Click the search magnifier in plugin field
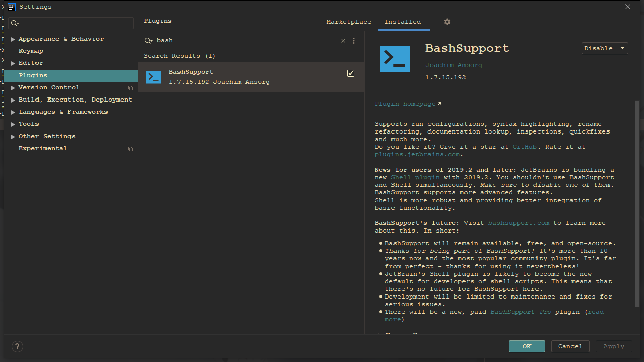 [x=148, y=41]
